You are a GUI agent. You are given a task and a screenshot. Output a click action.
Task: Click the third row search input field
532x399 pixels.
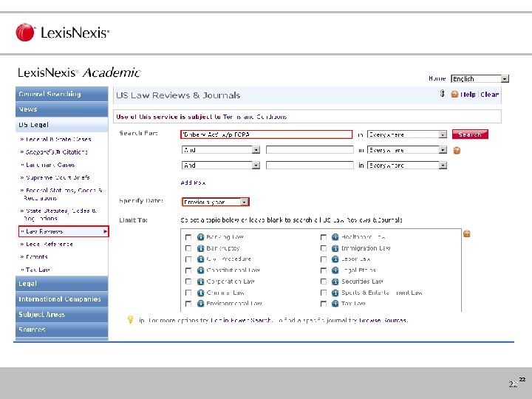click(310, 166)
